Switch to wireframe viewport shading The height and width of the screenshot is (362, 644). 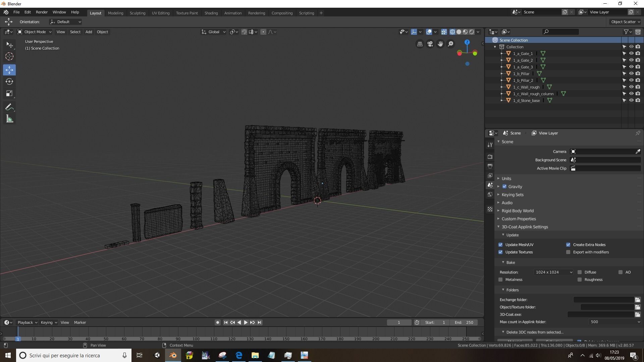point(452,32)
